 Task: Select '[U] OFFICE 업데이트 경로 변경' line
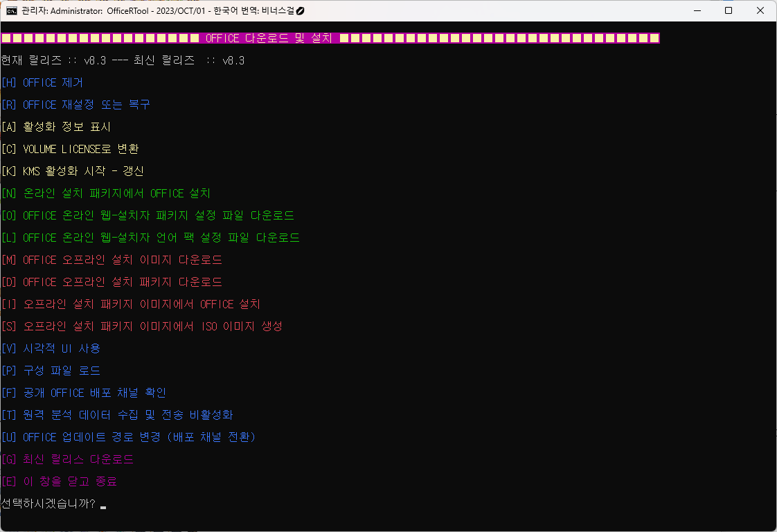128,437
